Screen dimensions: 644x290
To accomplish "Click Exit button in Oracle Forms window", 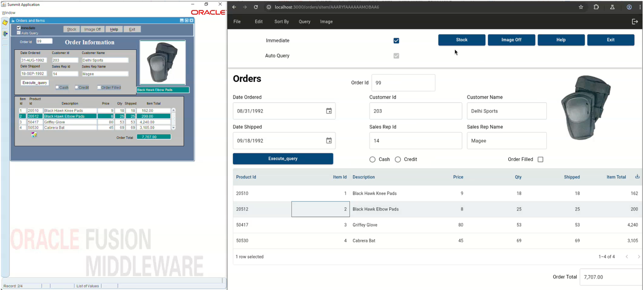I will point(132,30).
